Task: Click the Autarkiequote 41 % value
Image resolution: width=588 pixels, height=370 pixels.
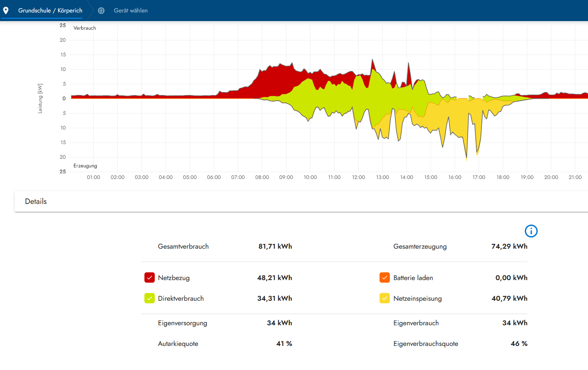Action: pos(284,343)
